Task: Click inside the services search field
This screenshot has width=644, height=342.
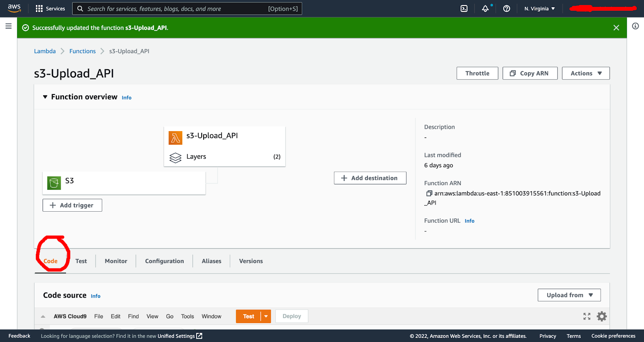Action: 187,8
